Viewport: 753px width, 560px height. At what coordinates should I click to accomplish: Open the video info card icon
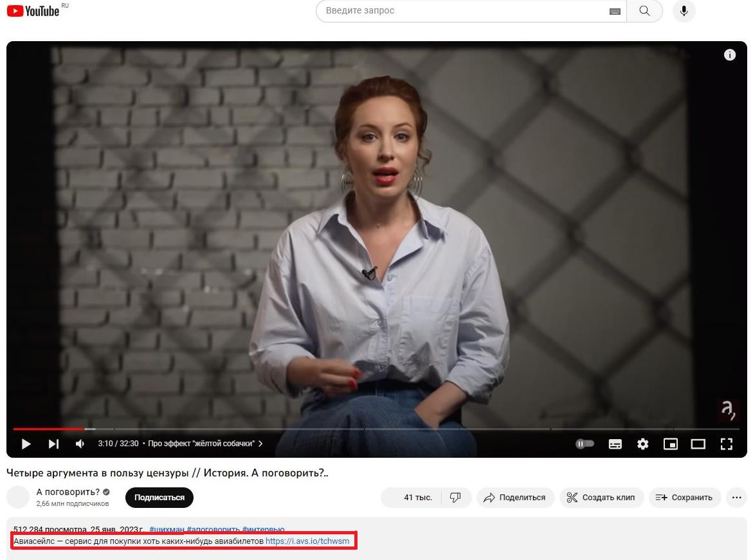click(x=729, y=55)
